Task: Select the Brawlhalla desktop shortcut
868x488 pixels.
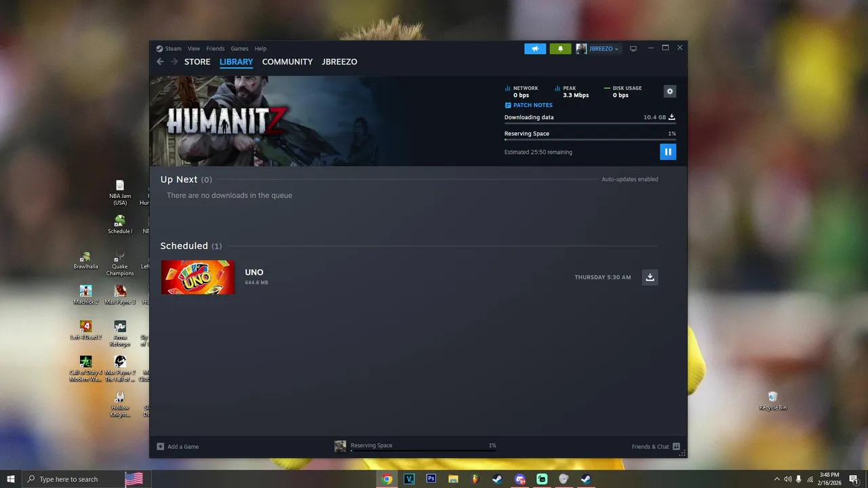Action: click(x=85, y=261)
